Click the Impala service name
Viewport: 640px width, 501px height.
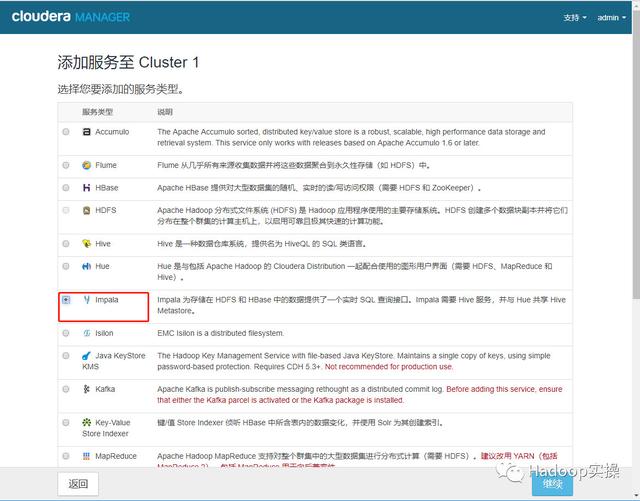[x=107, y=299]
